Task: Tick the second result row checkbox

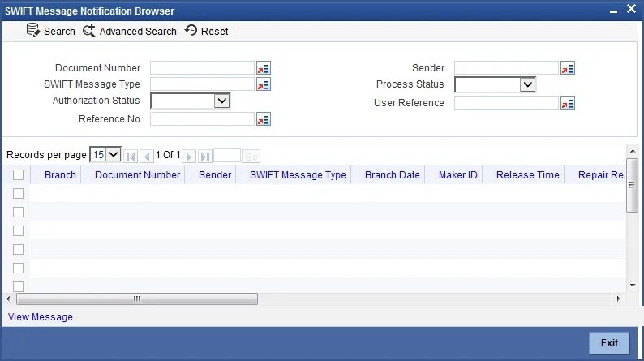Action: coord(18,213)
